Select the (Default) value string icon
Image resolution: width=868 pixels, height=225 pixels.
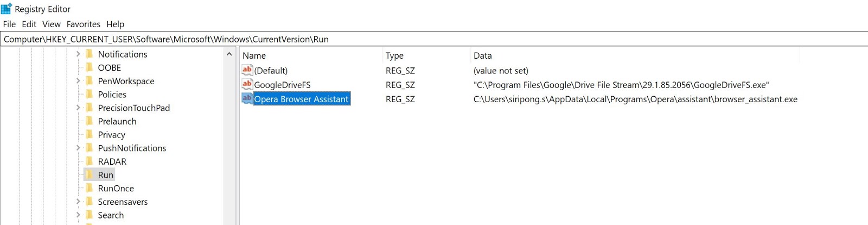[x=247, y=70]
